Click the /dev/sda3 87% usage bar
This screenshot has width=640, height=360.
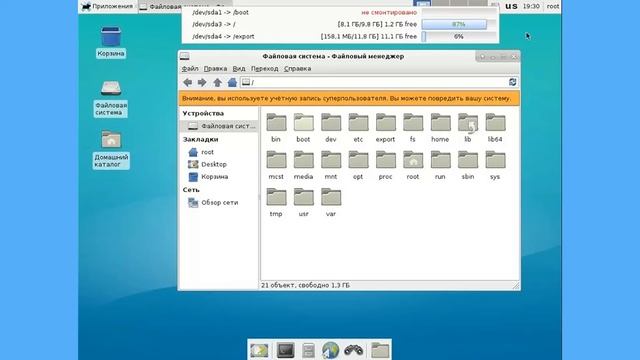458,24
